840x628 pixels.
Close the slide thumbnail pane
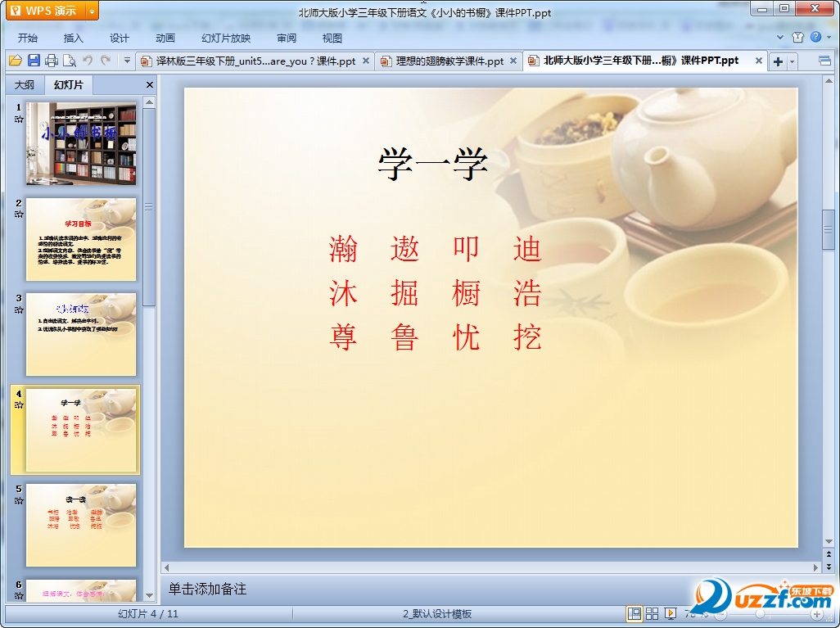click(x=150, y=84)
